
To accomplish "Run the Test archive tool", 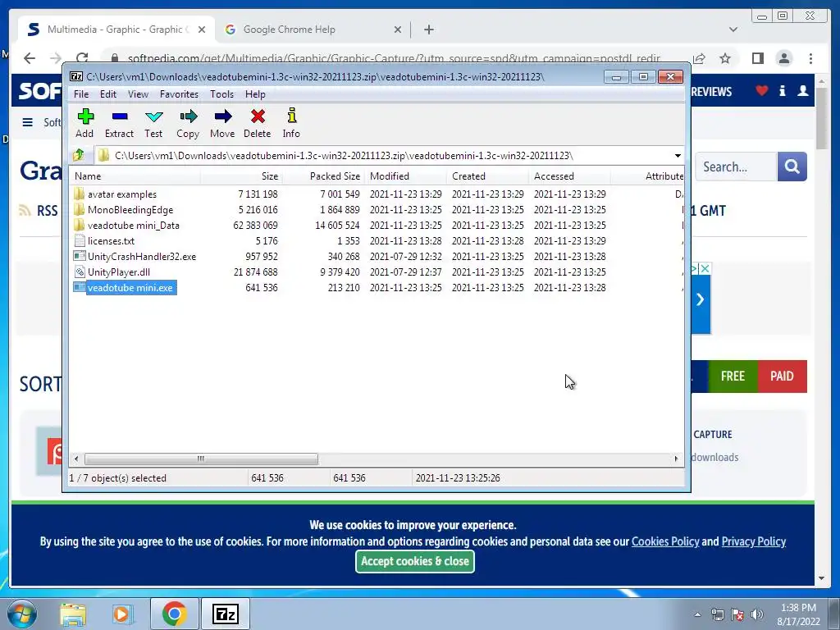I will click(x=153, y=123).
